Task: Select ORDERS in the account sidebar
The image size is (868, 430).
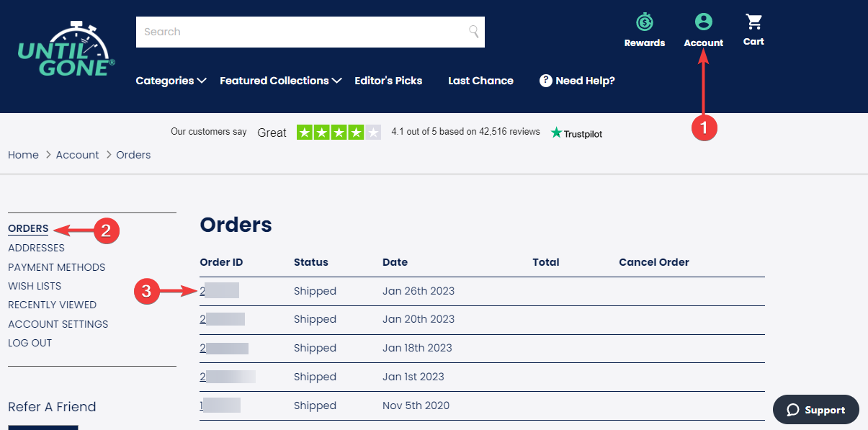Action: pos(28,229)
